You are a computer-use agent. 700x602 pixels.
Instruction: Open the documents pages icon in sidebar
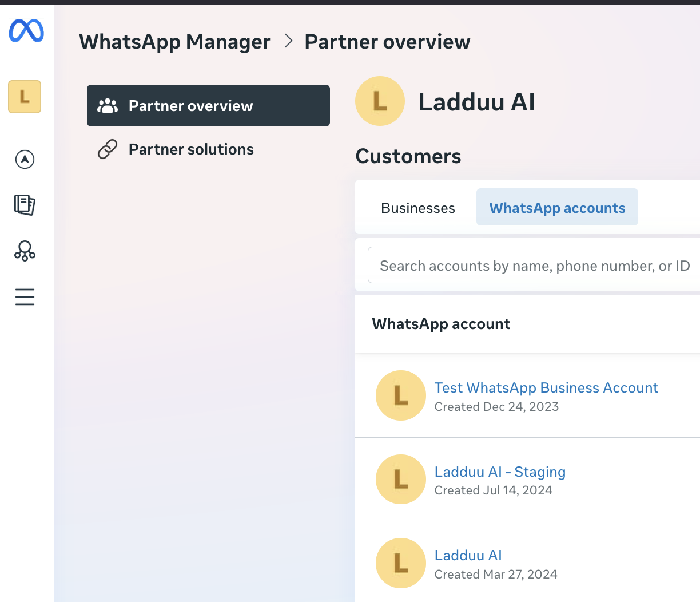click(x=25, y=204)
